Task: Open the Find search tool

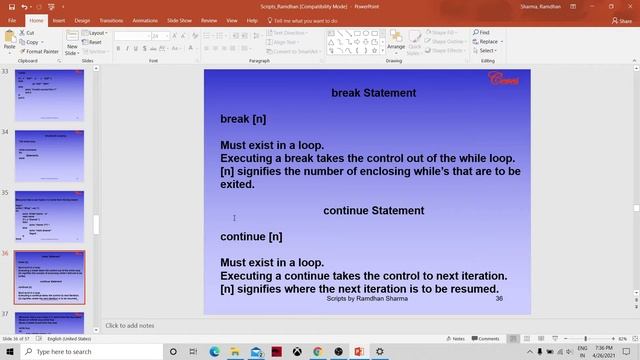Action: (x=481, y=32)
